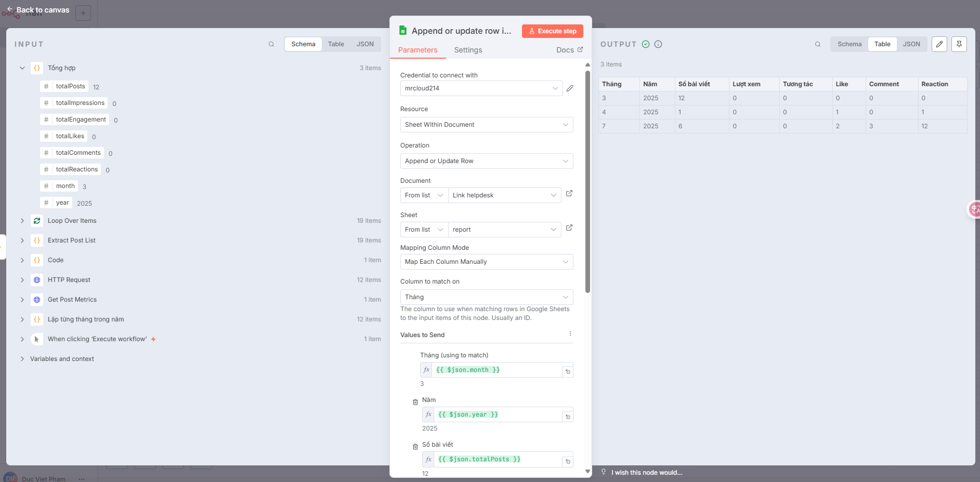Click the Tháng expression input field
The image size is (980, 482).
[x=496, y=370]
